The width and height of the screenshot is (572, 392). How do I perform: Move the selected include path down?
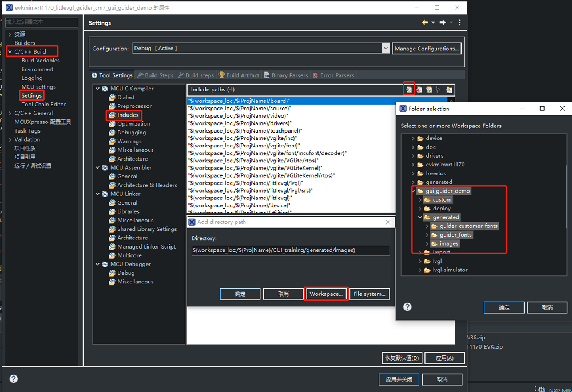pos(449,90)
